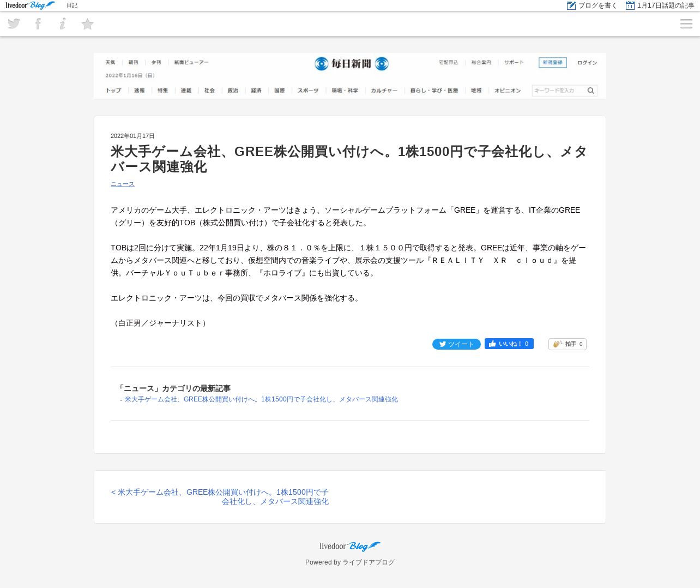Viewport: 700px width, 588px height.
Task: Click the ブログを書く pencil icon
Action: [x=571, y=5]
